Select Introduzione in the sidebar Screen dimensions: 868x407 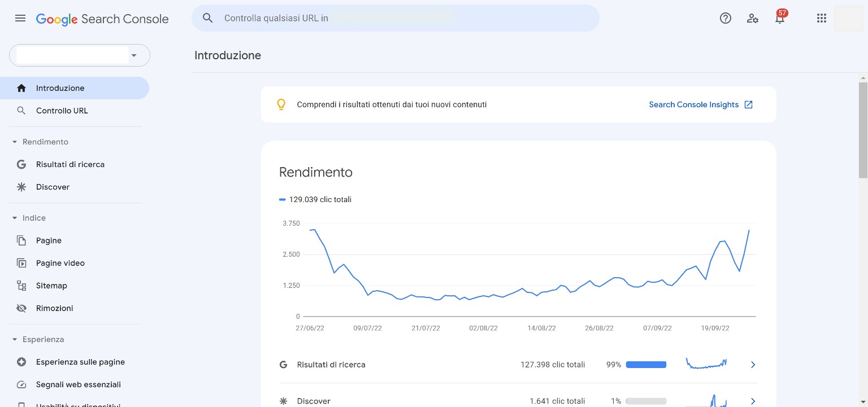pos(75,88)
